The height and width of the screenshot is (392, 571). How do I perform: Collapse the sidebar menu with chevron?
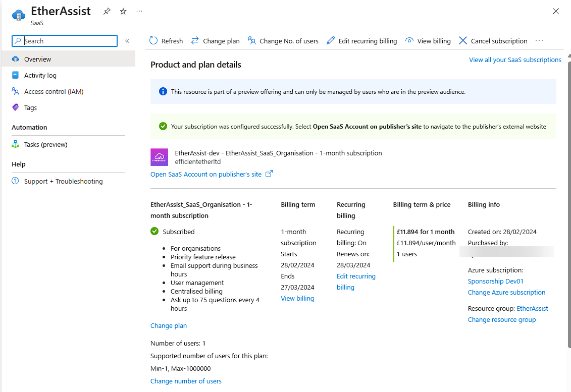coord(127,41)
